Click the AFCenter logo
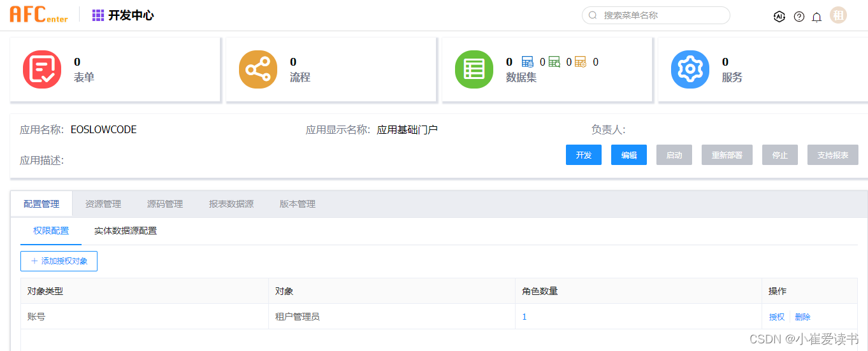Viewport: 868px width, 351px height. (39, 15)
